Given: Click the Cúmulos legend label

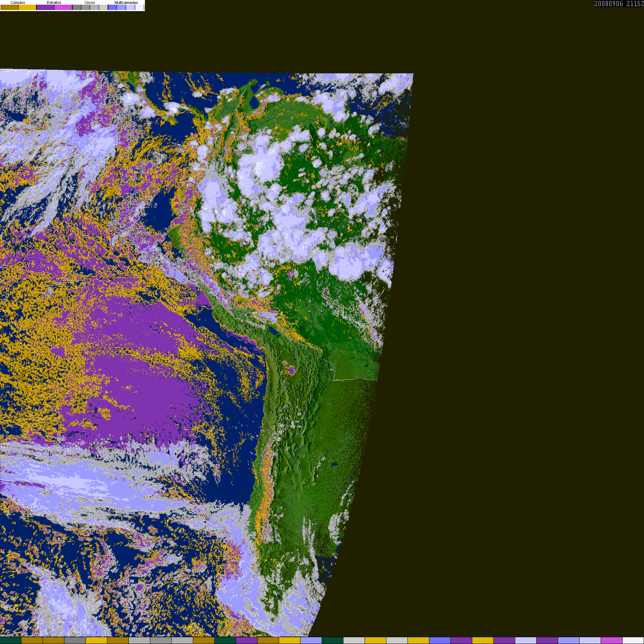Looking at the screenshot, I should [18, 3].
